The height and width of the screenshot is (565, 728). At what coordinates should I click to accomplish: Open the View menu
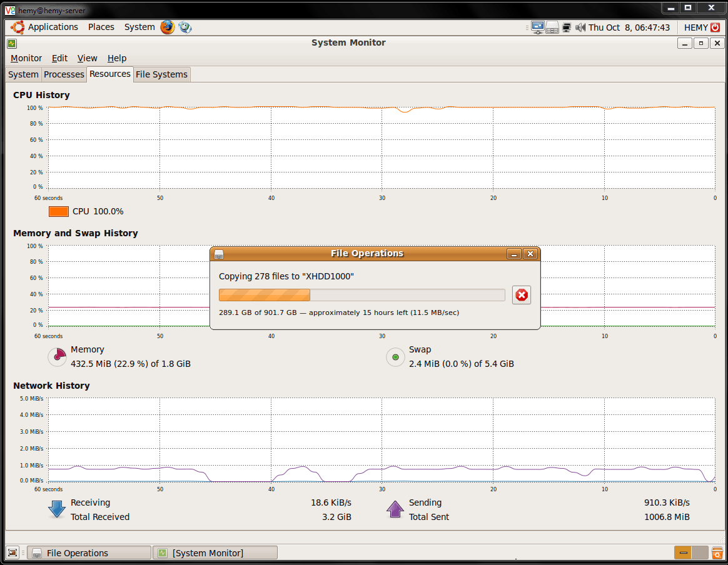tap(88, 59)
